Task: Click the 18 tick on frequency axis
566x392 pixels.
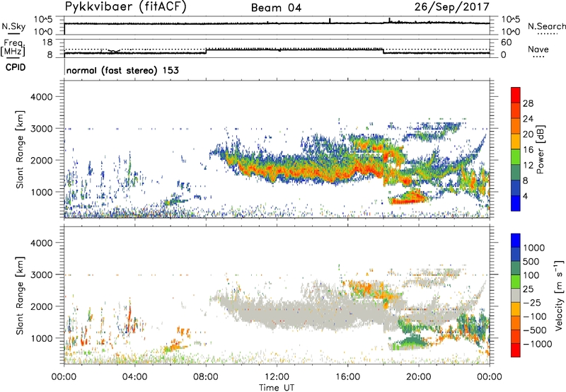Action: (x=47, y=42)
